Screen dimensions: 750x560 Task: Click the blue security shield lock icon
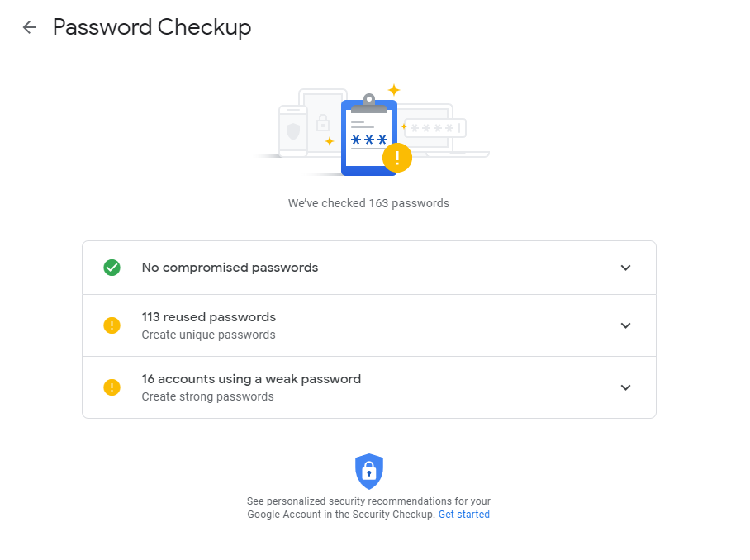368,472
